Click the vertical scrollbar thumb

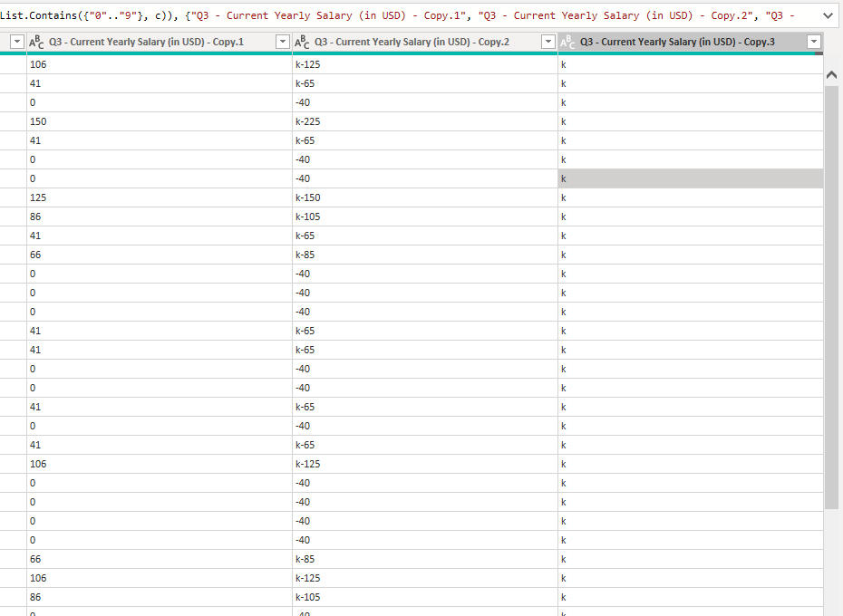832,290
